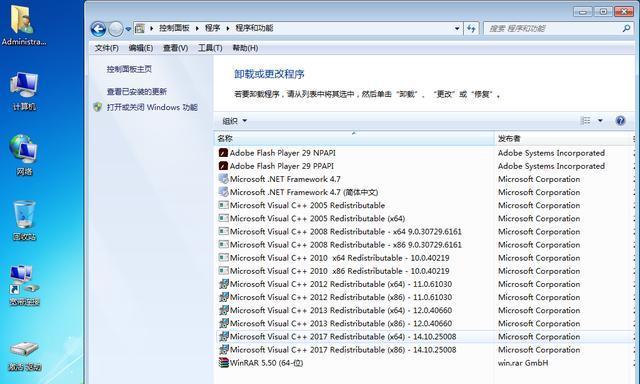Expand the view options dropdown arrow
The image size is (640, 384).
click(x=600, y=120)
